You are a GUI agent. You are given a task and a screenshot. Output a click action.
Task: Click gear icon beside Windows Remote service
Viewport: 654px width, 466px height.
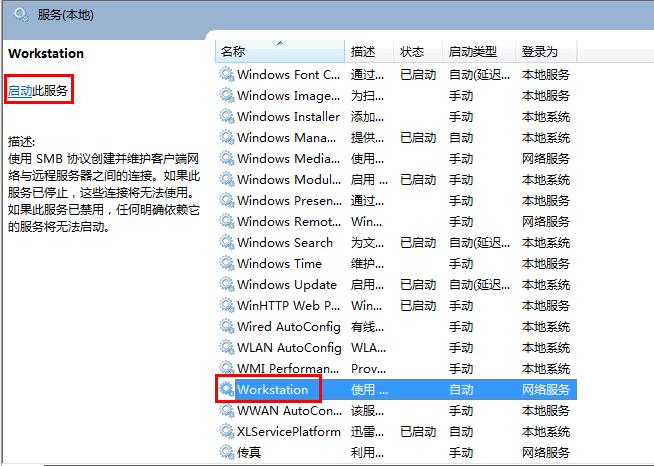(227, 221)
